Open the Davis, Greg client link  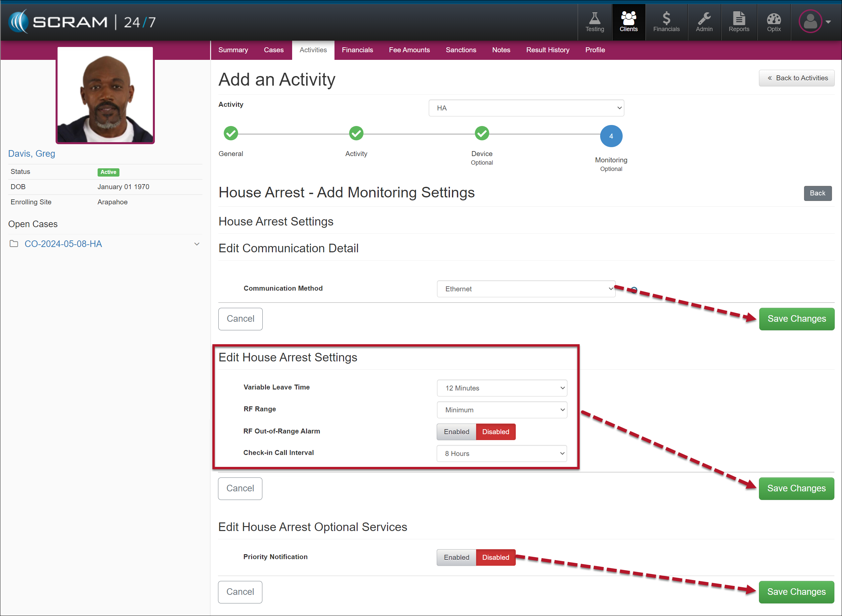(32, 154)
